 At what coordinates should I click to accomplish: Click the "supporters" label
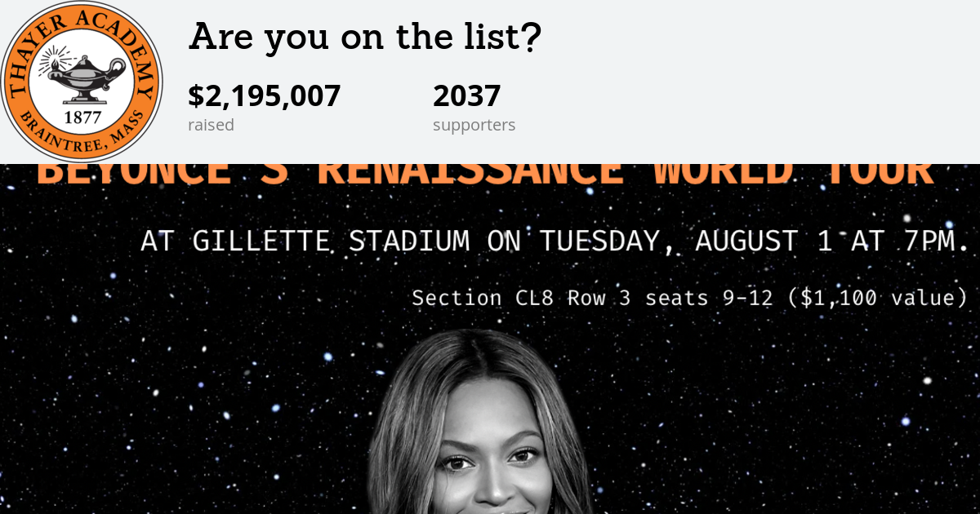pos(474,125)
